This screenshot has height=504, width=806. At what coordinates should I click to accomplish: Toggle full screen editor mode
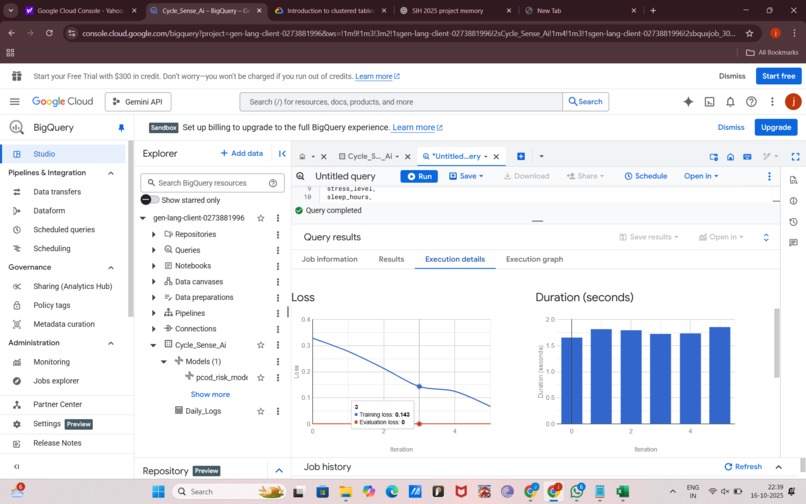pos(795,156)
